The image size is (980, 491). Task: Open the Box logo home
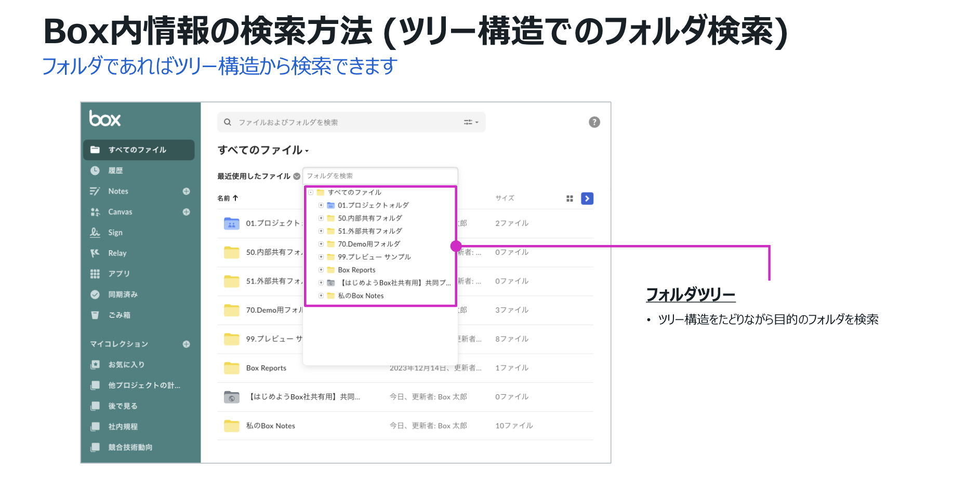[x=105, y=119]
